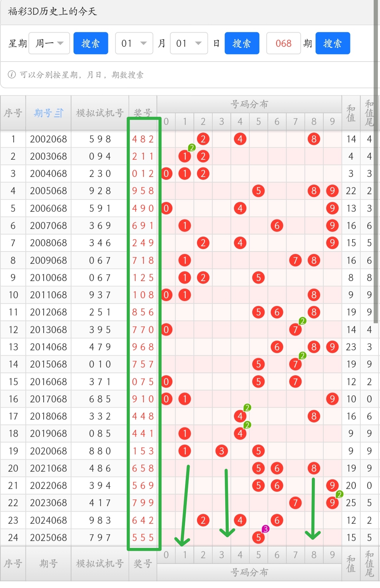The width and height of the screenshot is (380, 588).
Task: Open the day dropdown before 日
Action: point(189,43)
